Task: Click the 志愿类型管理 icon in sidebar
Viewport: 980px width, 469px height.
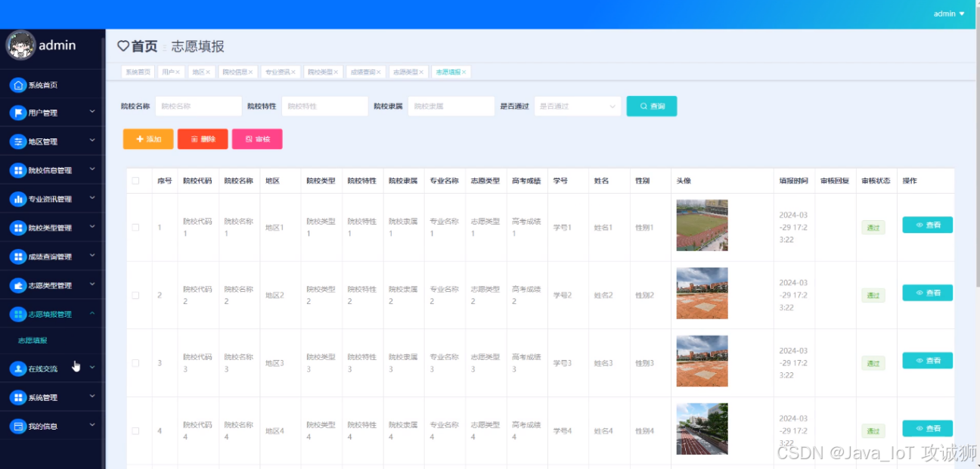Action: click(x=18, y=285)
